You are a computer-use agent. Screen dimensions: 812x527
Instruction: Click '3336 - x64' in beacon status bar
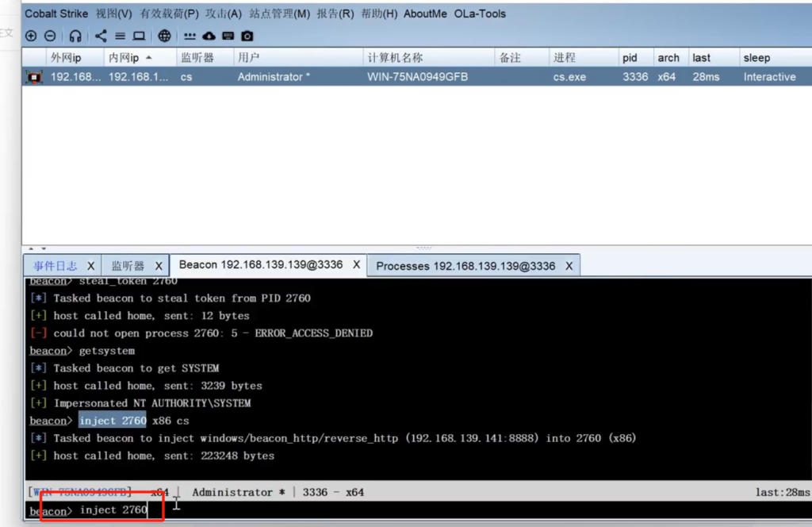pos(334,492)
